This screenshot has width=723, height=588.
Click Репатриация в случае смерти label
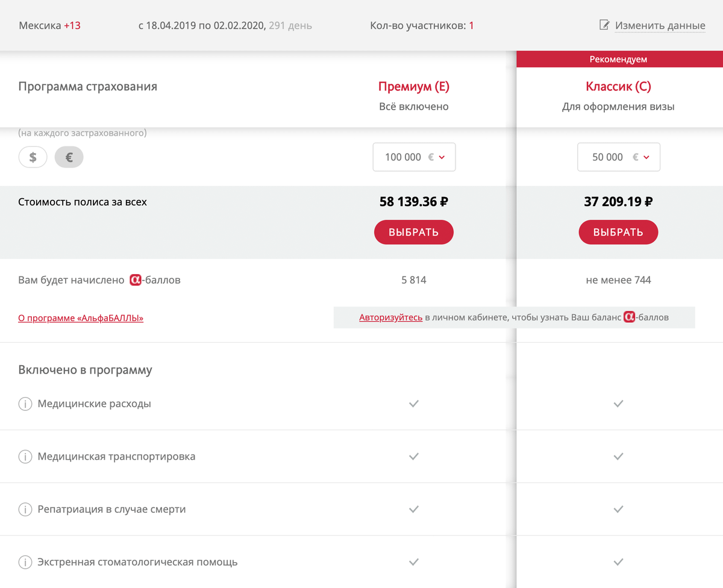coord(111,509)
